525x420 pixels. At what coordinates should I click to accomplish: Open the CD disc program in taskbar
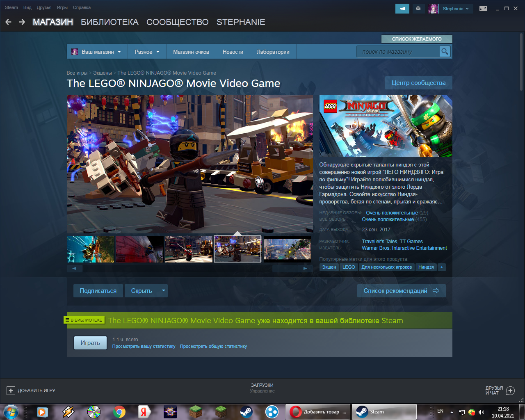(x=94, y=411)
